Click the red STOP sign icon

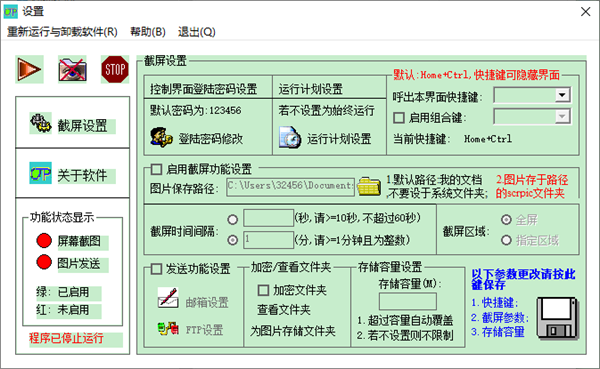coord(115,69)
